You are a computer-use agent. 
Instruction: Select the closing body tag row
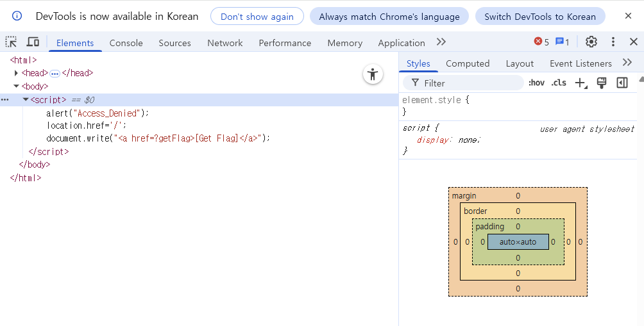coord(35,165)
